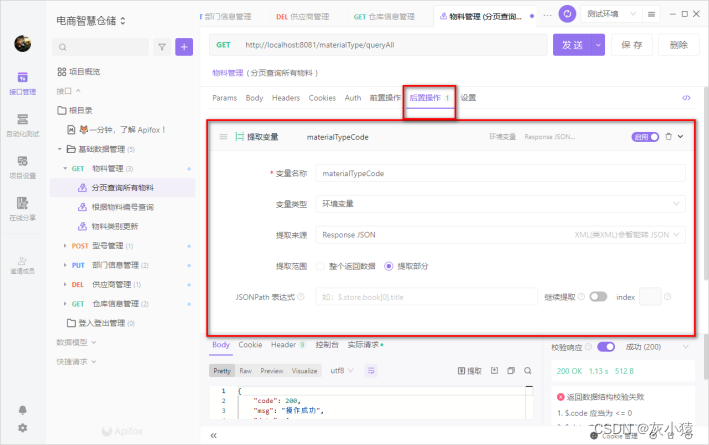Expand the POST 型号管理 tree node
709x445 pixels.
(65, 246)
